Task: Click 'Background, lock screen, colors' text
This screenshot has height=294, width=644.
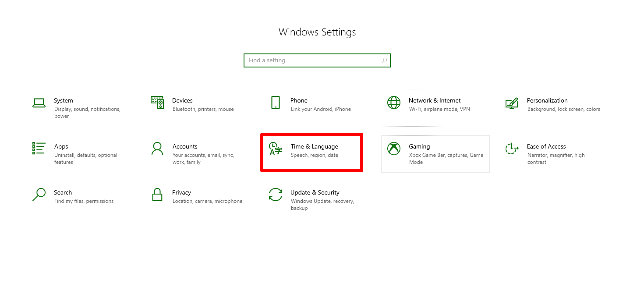Action: coord(564,110)
